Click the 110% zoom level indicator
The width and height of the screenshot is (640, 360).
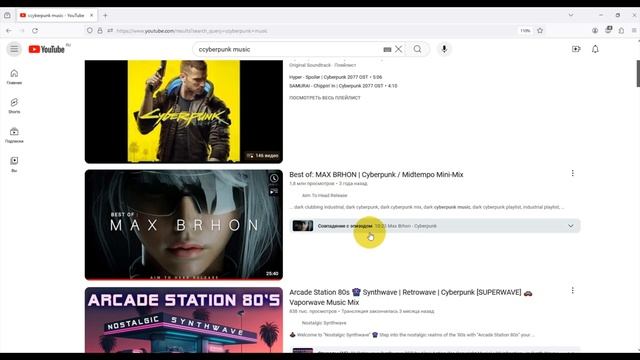[525, 31]
